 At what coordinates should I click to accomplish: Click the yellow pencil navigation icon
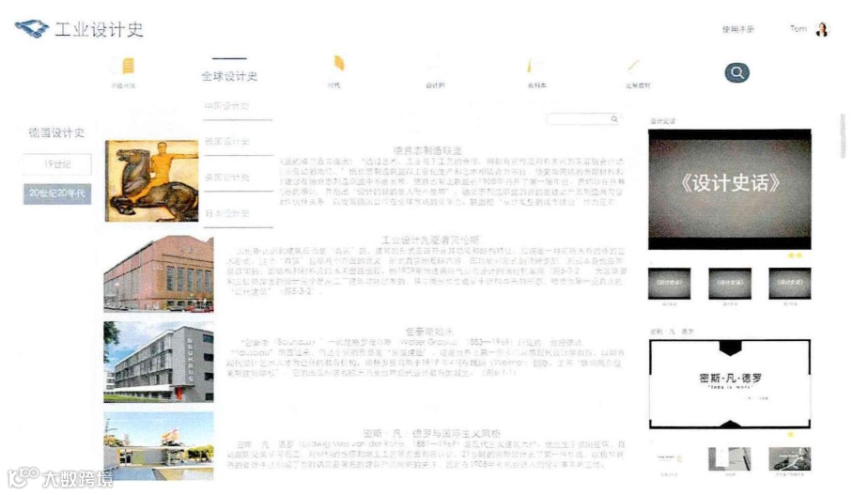pos(633,66)
